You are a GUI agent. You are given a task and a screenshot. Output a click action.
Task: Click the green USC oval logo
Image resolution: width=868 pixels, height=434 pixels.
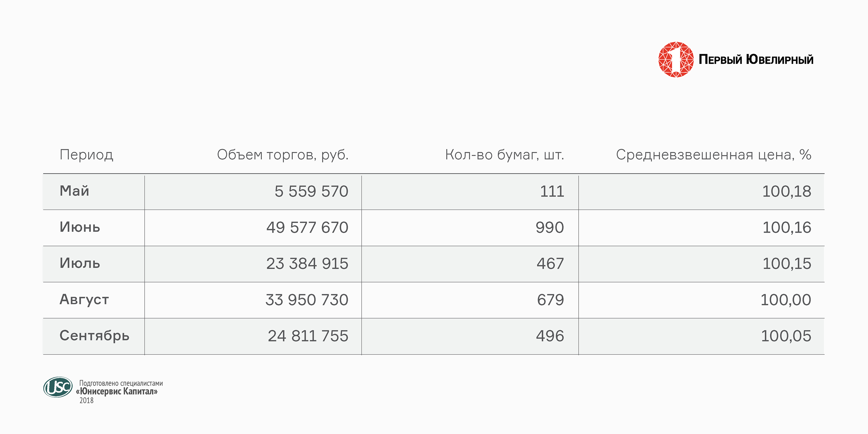pyautogui.click(x=58, y=387)
